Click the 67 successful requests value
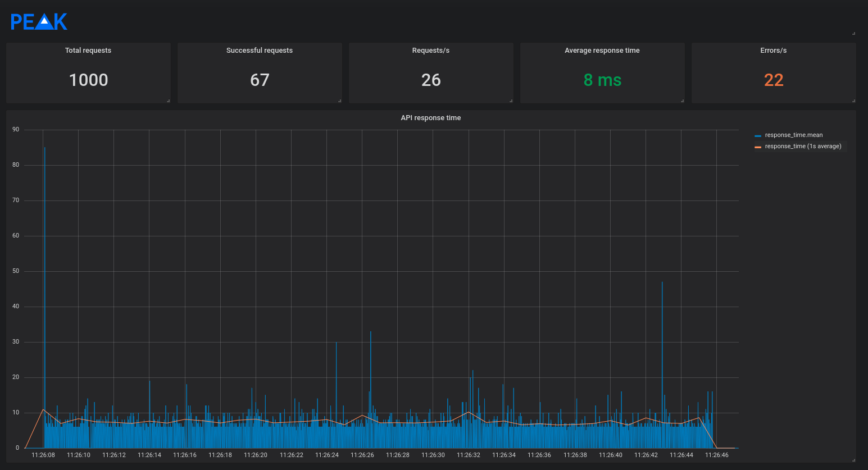The image size is (868, 470). coord(260,80)
